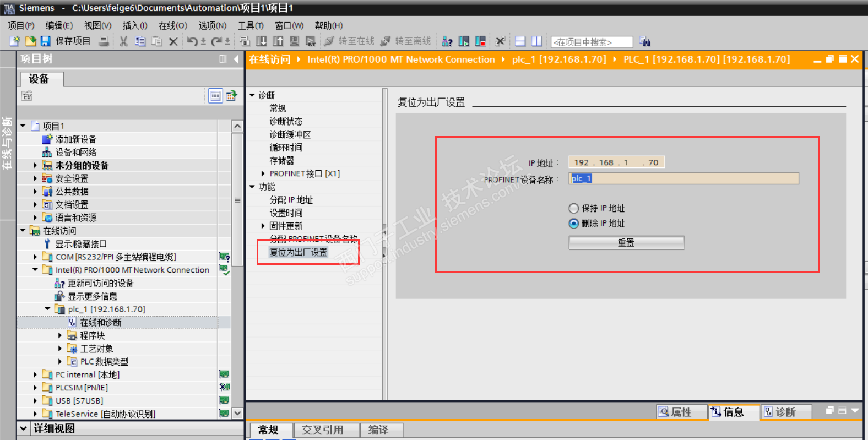
Task: Click the Upload from device icon
Action: (x=278, y=41)
